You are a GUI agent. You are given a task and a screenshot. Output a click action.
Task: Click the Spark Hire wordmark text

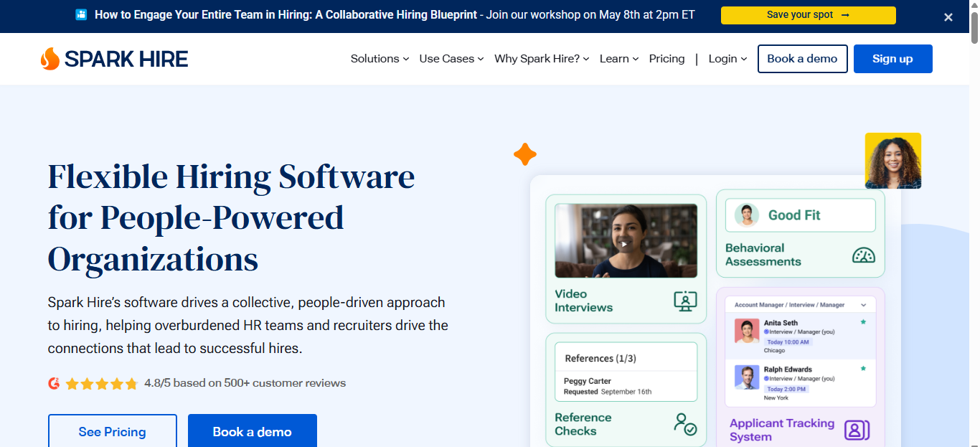click(x=126, y=60)
